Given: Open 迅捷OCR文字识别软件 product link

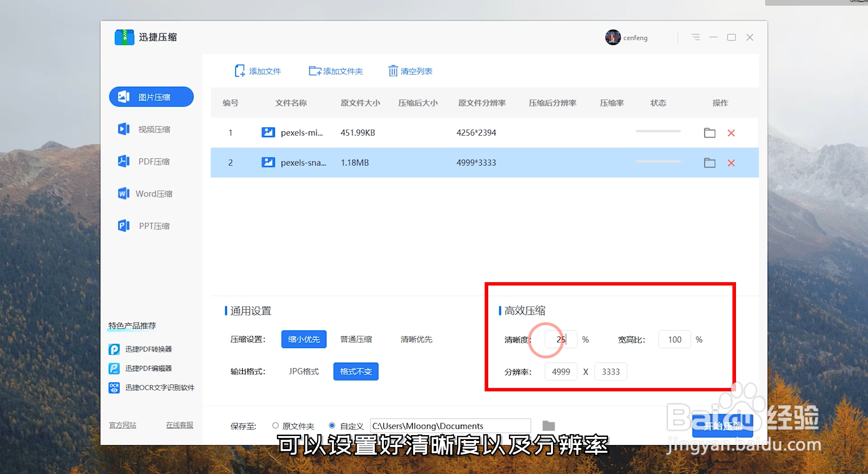Looking at the screenshot, I should pos(160,388).
